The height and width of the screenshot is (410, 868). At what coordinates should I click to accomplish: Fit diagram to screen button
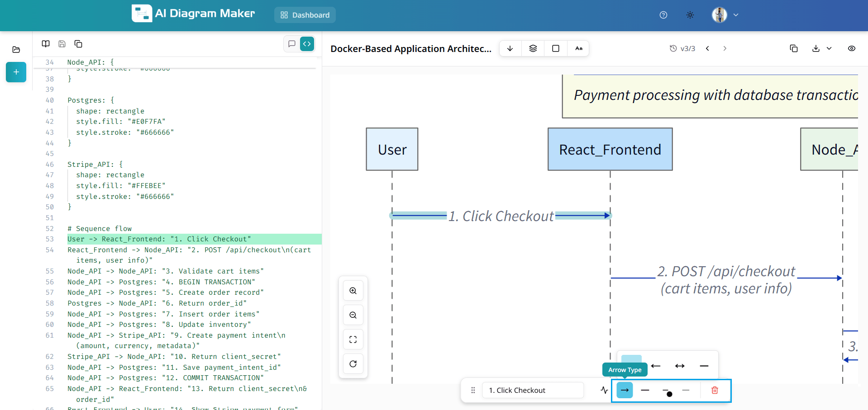coord(353,339)
